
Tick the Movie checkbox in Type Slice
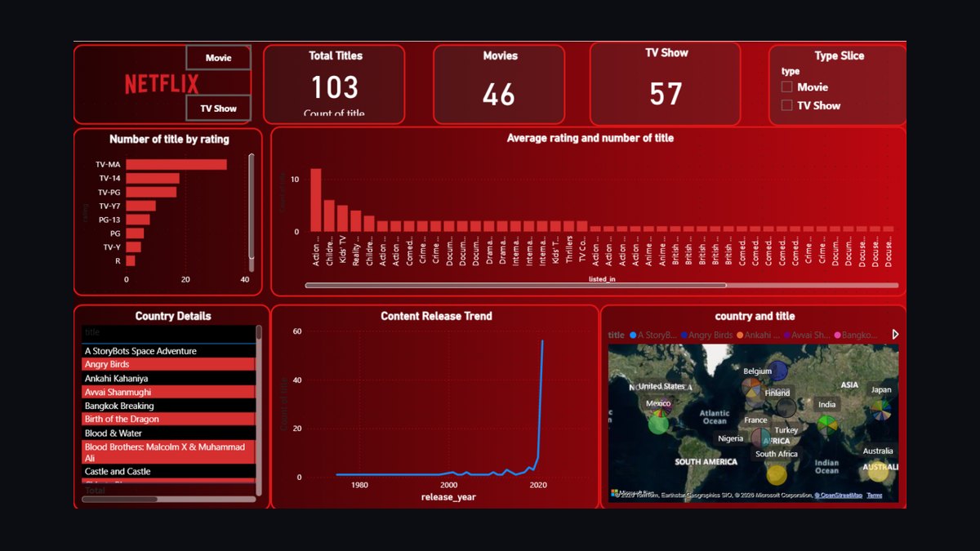click(x=787, y=87)
